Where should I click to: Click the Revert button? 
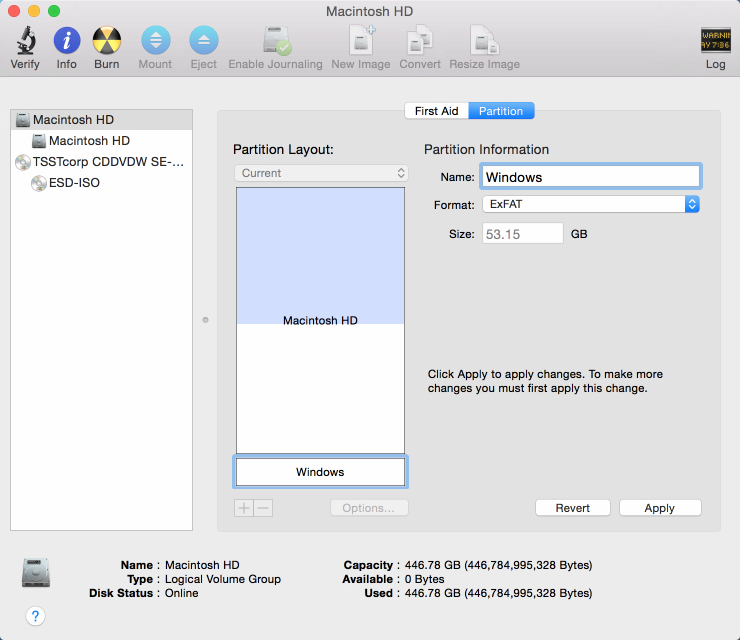pyautogui.click(x=573, y=508)
